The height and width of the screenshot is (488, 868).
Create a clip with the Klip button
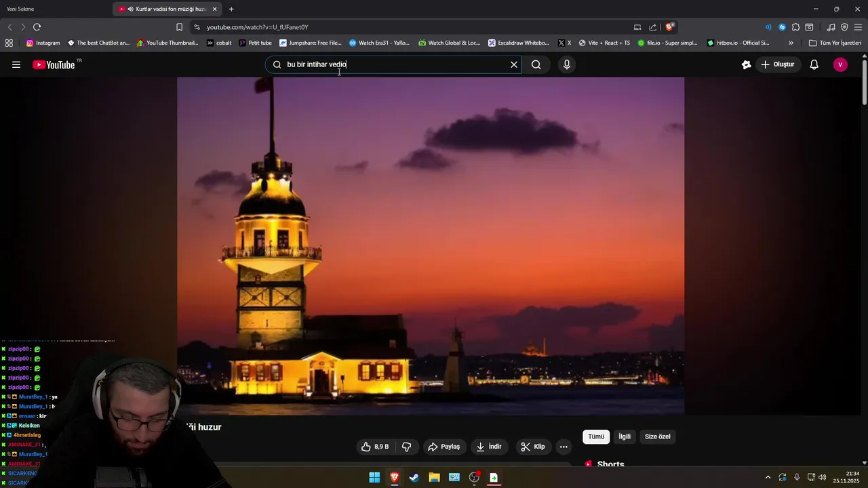click(x=533, y=447)
